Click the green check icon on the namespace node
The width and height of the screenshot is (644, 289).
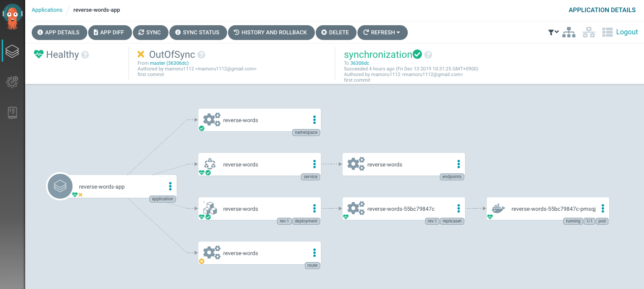201,128
